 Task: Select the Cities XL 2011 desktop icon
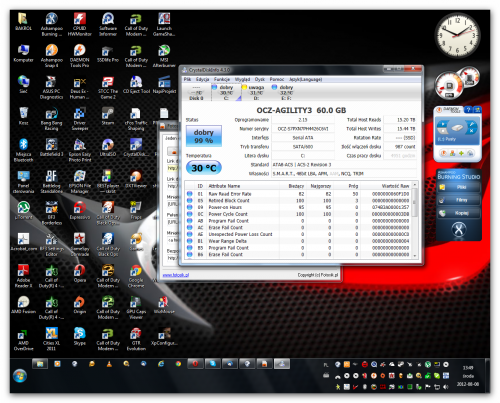52,339
